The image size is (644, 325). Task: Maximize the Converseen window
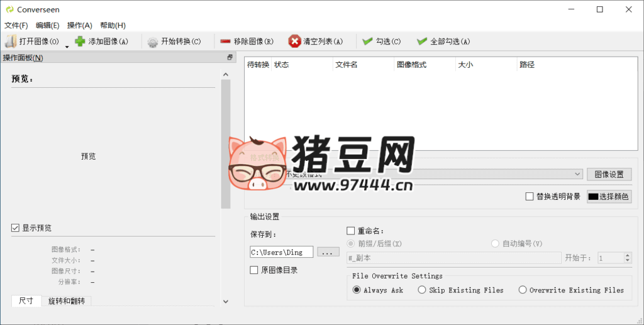(599, 9)
